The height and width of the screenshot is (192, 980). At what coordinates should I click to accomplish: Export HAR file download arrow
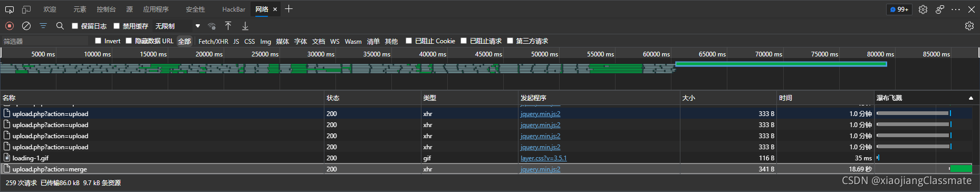[x=245, y=26]
